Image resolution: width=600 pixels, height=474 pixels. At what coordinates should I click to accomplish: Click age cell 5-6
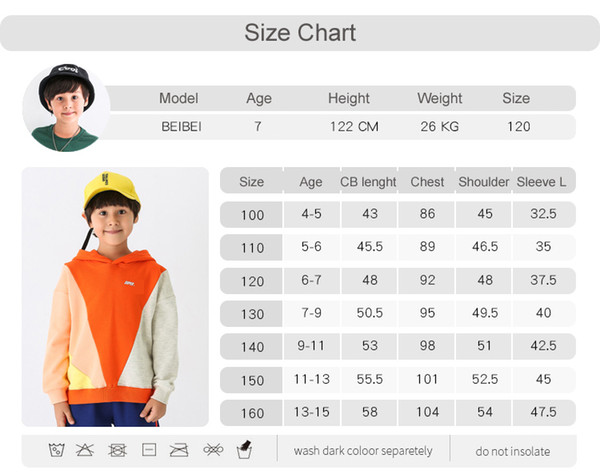311,247
